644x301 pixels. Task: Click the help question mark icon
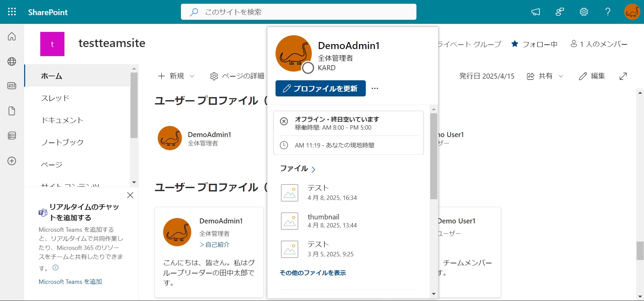click(x=608, y=12)
